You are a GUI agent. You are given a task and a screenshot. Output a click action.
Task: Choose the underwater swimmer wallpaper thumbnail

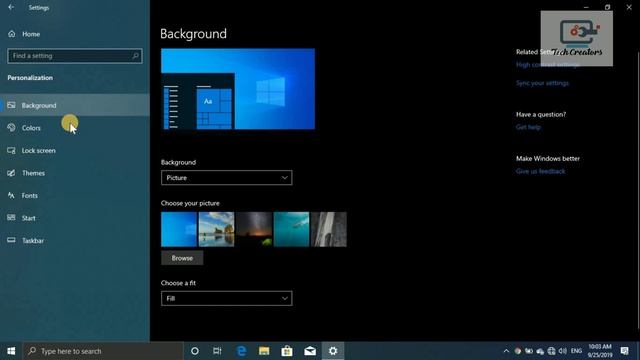click(291, 229)
